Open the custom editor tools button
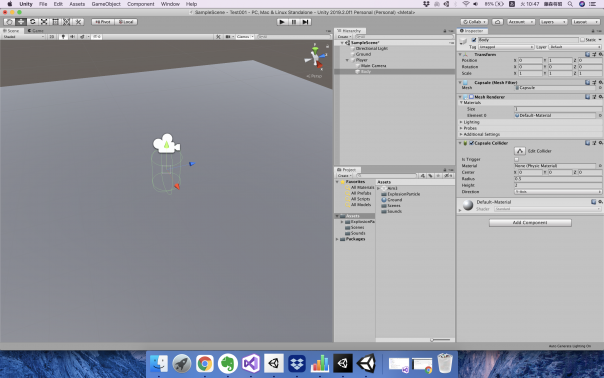The image size is (604, 378). point(79,22)
